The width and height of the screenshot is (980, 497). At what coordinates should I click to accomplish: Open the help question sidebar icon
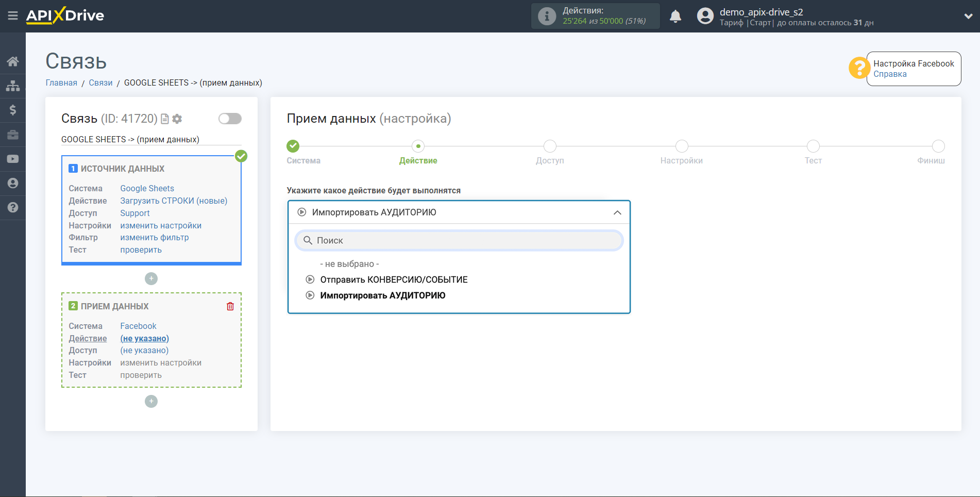(13, 207)
